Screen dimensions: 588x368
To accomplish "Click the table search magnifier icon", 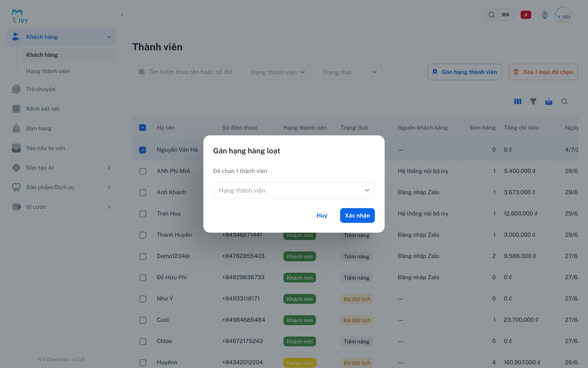I will coord(564,101).
